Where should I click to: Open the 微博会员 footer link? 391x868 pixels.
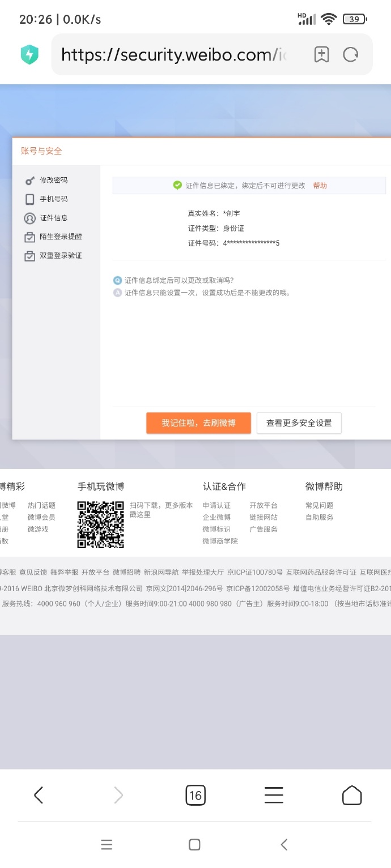point(41,518)
